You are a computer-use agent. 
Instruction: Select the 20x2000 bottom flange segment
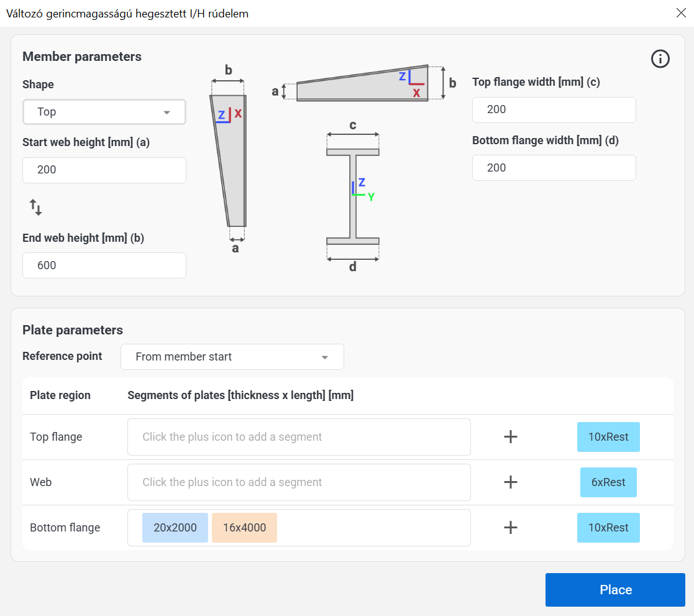click(x=175, y=528)
